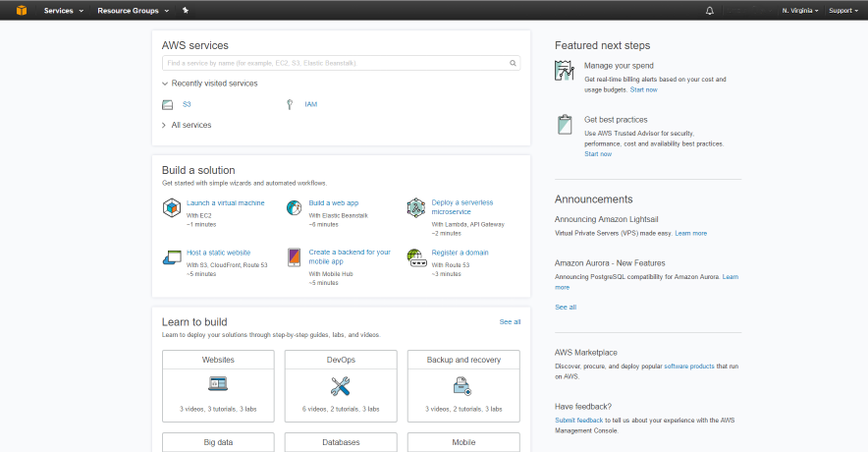The image size is (868, 452).
Task: Collapse Recently visited services section
Action: coord(210,84)
